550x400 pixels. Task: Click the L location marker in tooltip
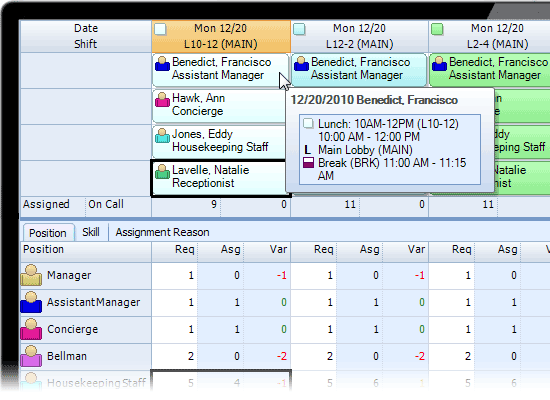(308, 150)
